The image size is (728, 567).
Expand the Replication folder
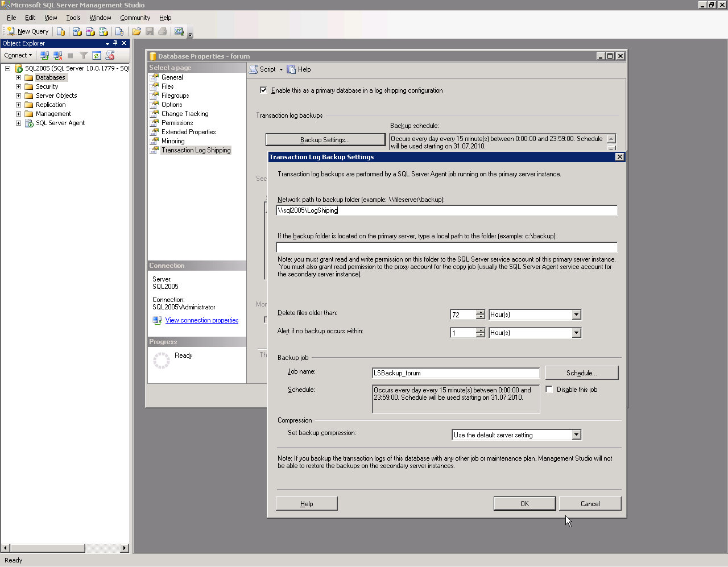[x=18, y=105]
